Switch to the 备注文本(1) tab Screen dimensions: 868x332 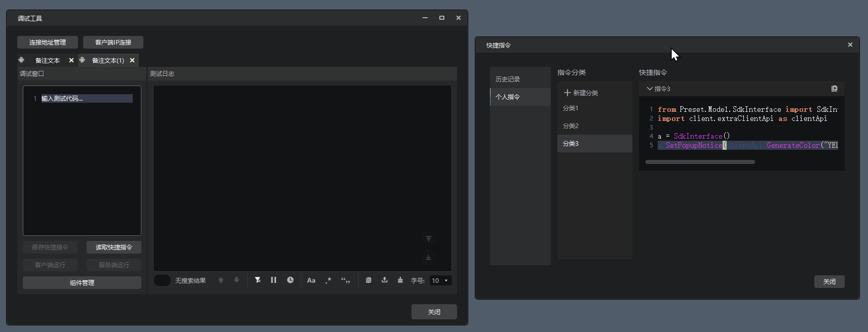click(x=107, y=60)
